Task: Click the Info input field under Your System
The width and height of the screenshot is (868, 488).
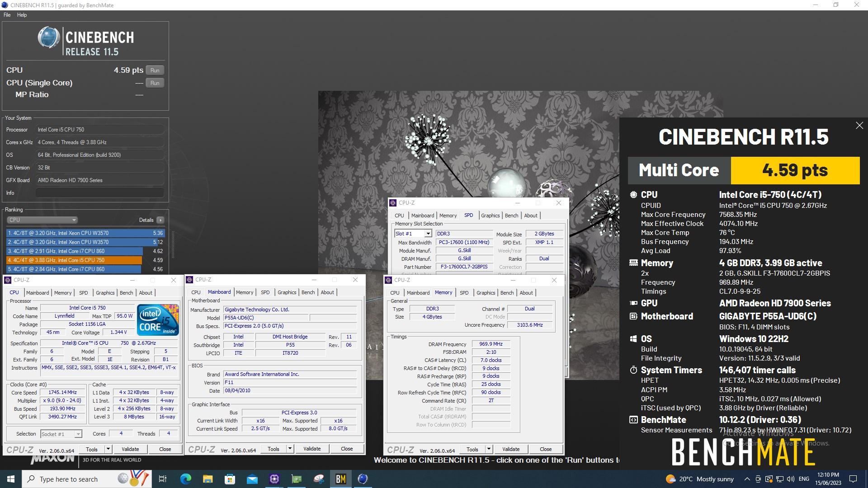Action: click(99, 193)
